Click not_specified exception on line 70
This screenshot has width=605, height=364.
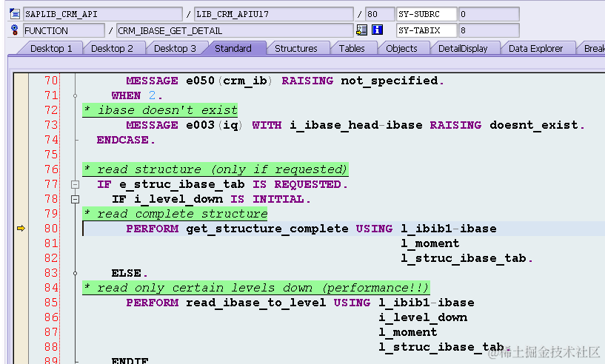click(390, 81)
